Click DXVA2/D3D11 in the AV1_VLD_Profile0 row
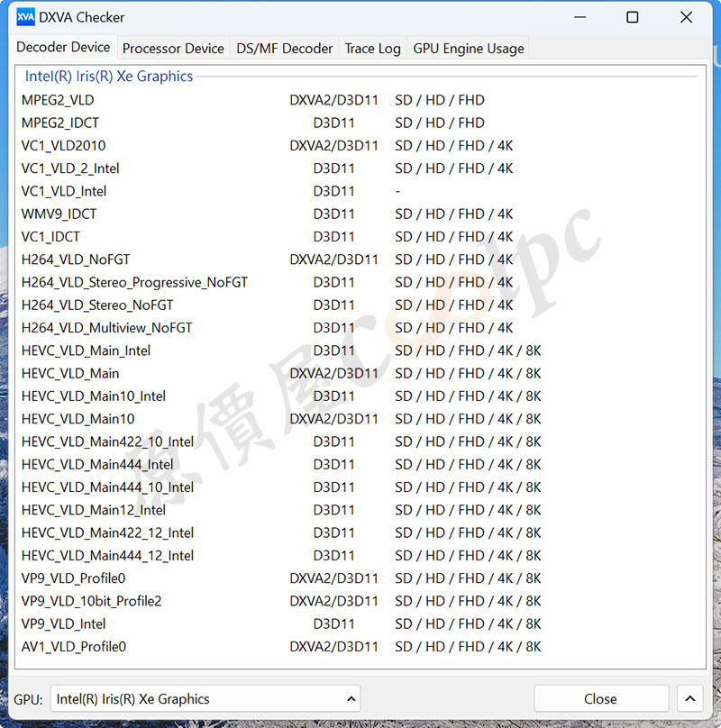Image resolution: width=721 pixels, height=728 pixels. [x=334, y=646]
